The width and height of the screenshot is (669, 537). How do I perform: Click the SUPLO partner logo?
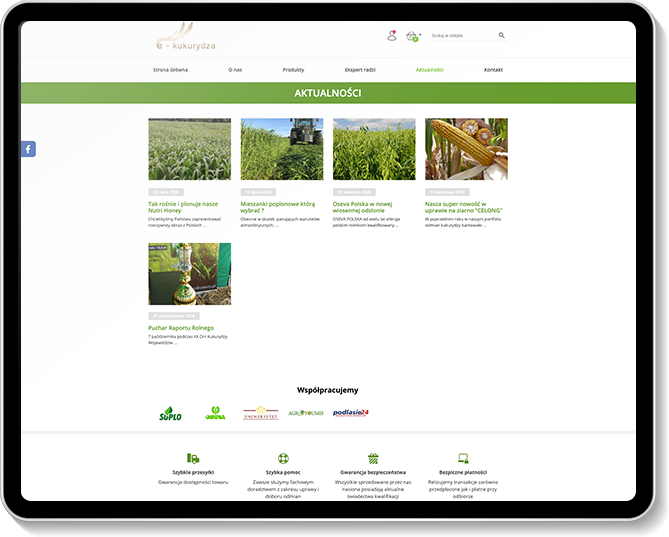171,413
